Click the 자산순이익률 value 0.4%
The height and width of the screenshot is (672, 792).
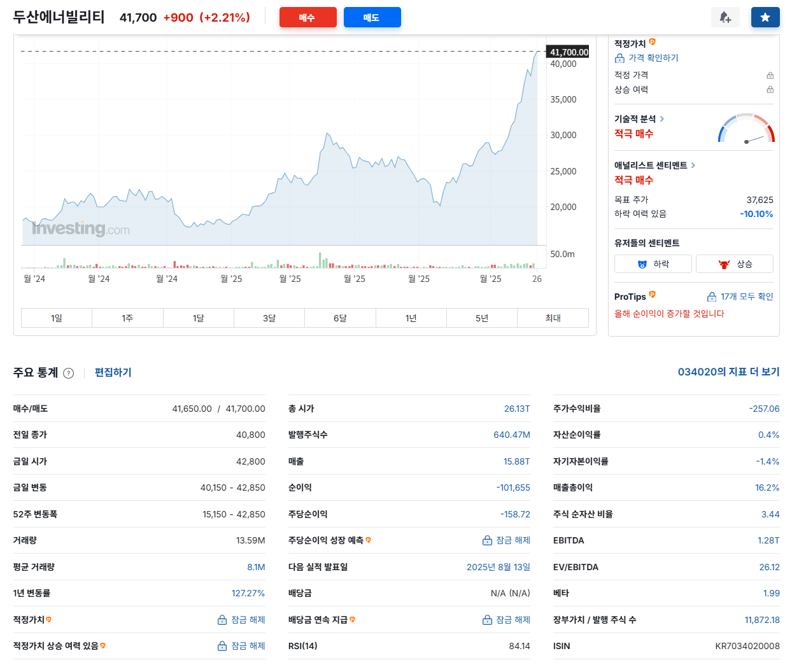click(768, 435)
